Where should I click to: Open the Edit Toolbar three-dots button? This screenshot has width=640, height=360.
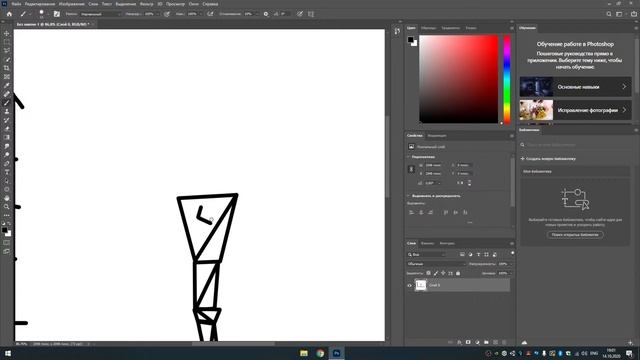coord(7,215)
